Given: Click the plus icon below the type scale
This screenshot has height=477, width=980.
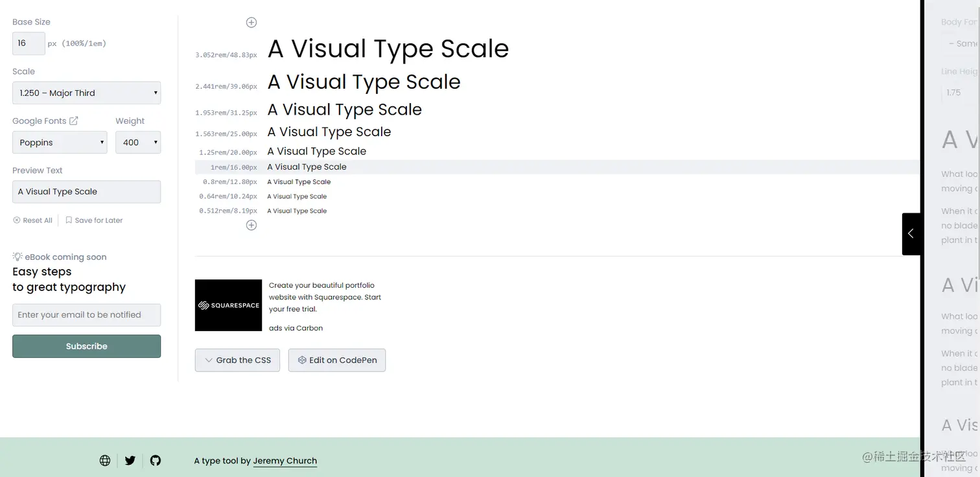Looking at the screenshot, I should point(251,226).
